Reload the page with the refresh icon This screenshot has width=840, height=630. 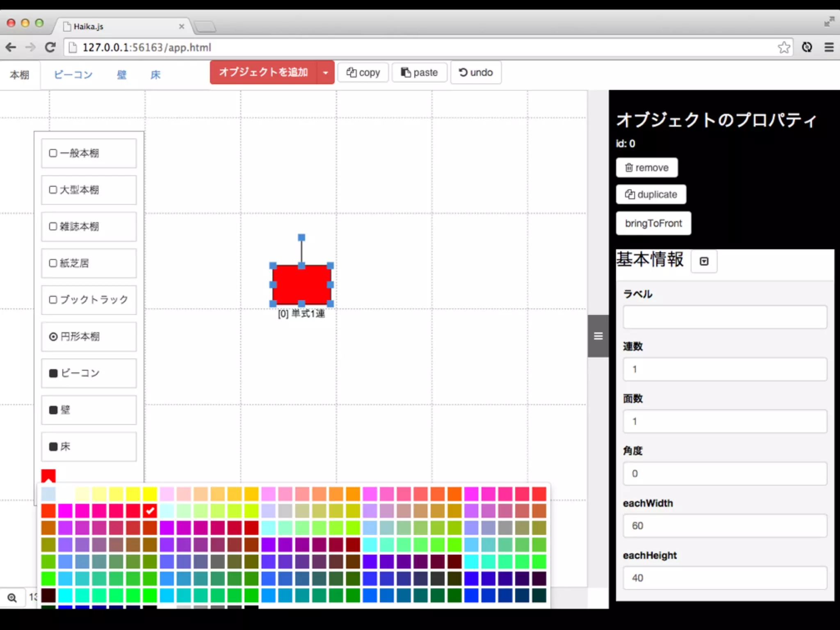pos(50,48)
